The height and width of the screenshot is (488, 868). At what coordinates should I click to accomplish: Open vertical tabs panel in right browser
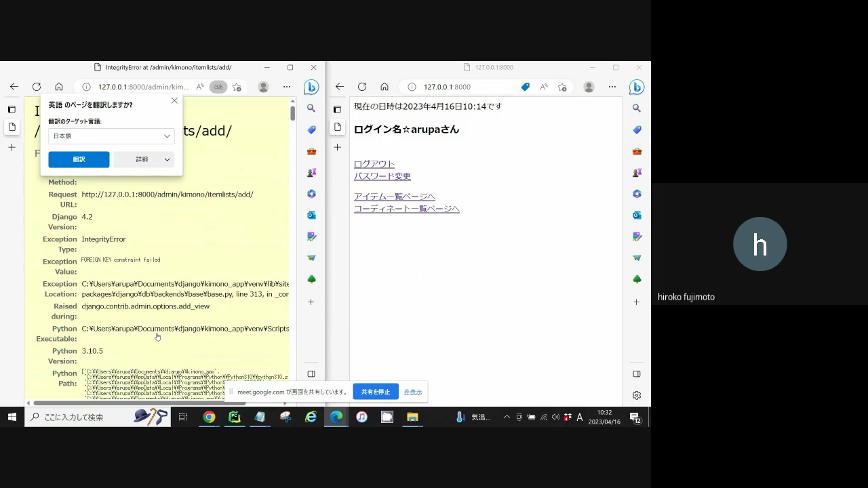[337, 108]
